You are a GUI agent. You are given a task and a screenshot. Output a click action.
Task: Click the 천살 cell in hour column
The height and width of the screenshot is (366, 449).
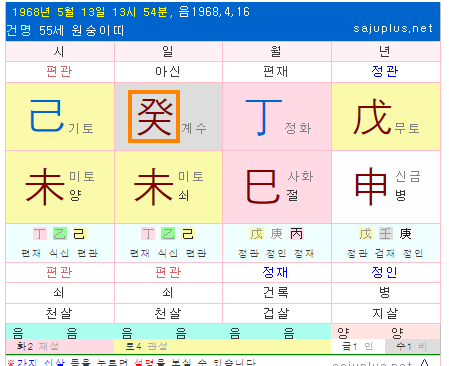click(x=59, y=313)
